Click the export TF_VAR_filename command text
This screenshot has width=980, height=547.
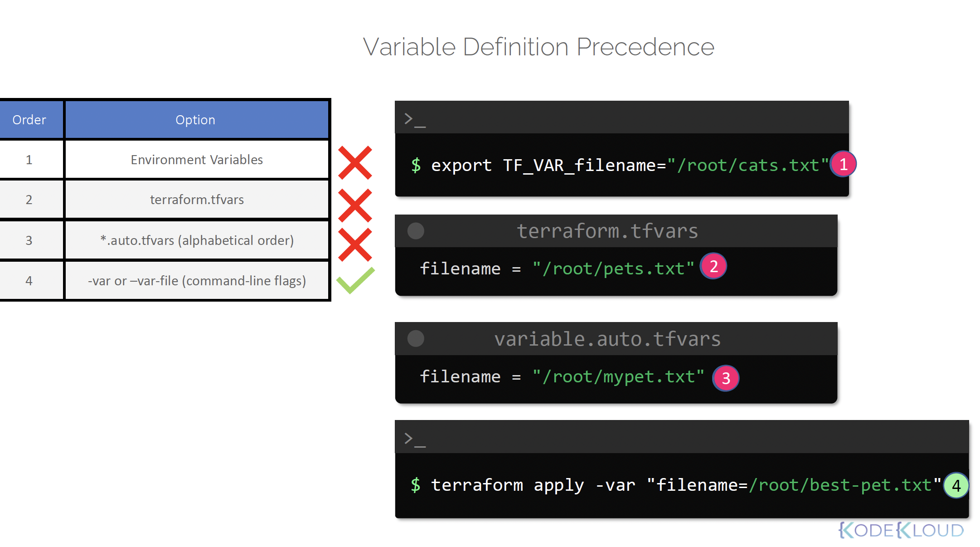point(619,165)
